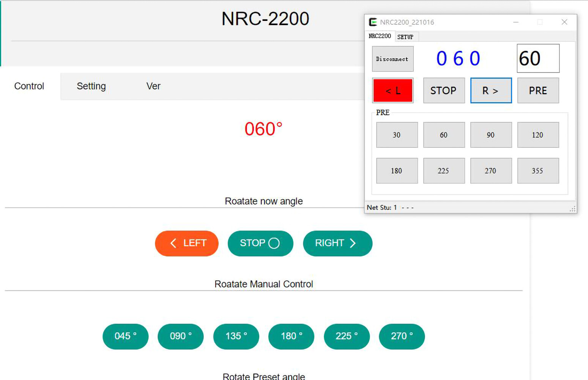Screen dimensions: 588x380
Task: Select preset angle 90 in PRE group
Action: pyautogui.click(x=491, y=135)
